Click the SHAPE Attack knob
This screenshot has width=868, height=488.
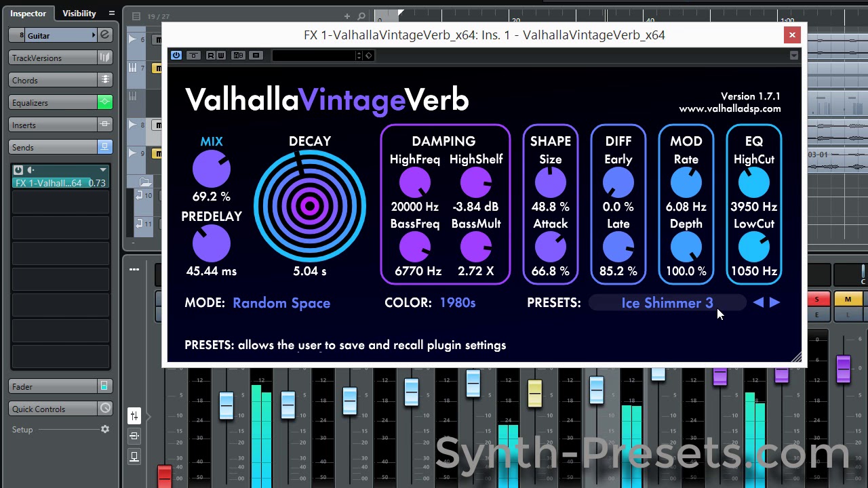[x=551, y=247]
